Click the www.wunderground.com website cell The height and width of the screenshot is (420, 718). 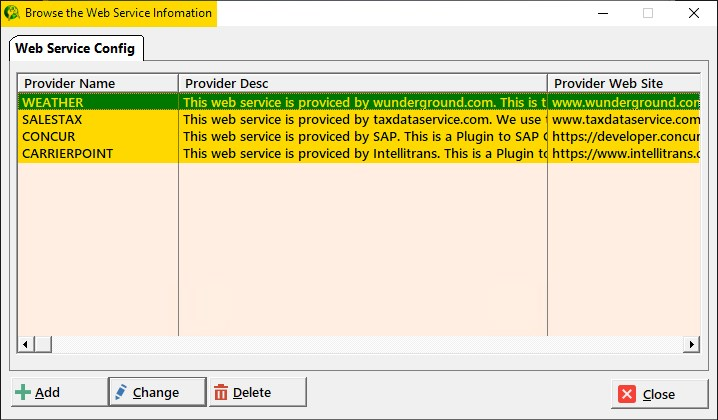point(624,102)
